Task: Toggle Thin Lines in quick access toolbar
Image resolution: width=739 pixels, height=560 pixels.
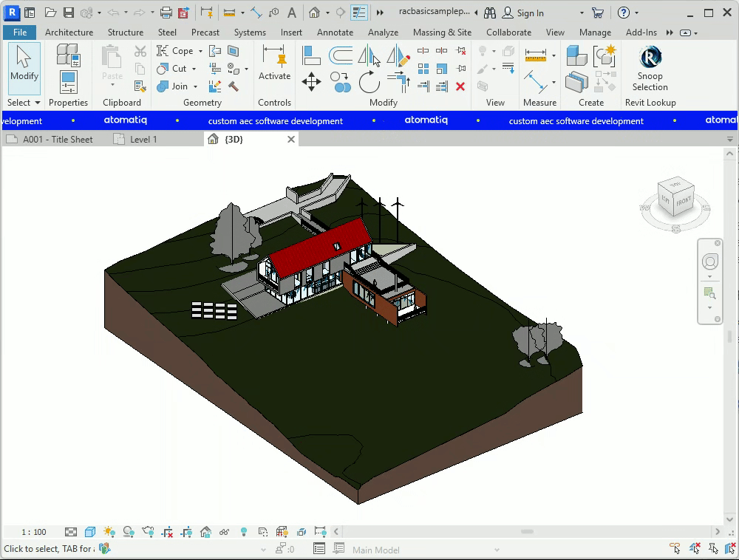Action: coord(359,13)
